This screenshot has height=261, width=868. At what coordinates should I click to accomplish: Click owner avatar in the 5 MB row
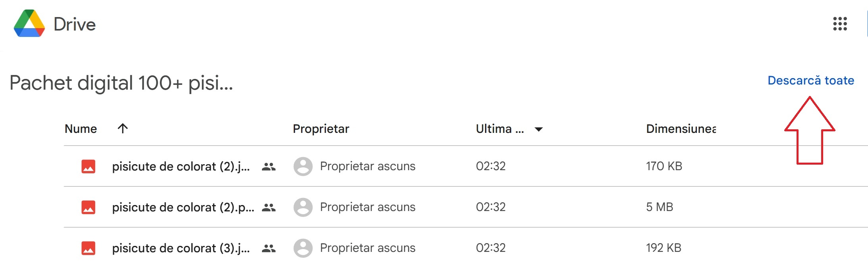pyautogui.click(x=303, y=207)
